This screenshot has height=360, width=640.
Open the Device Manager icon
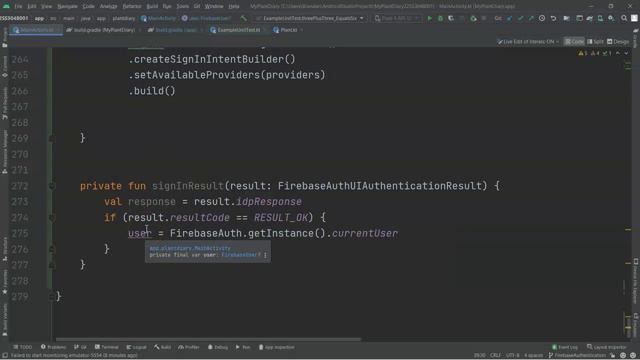pos(600,18)
